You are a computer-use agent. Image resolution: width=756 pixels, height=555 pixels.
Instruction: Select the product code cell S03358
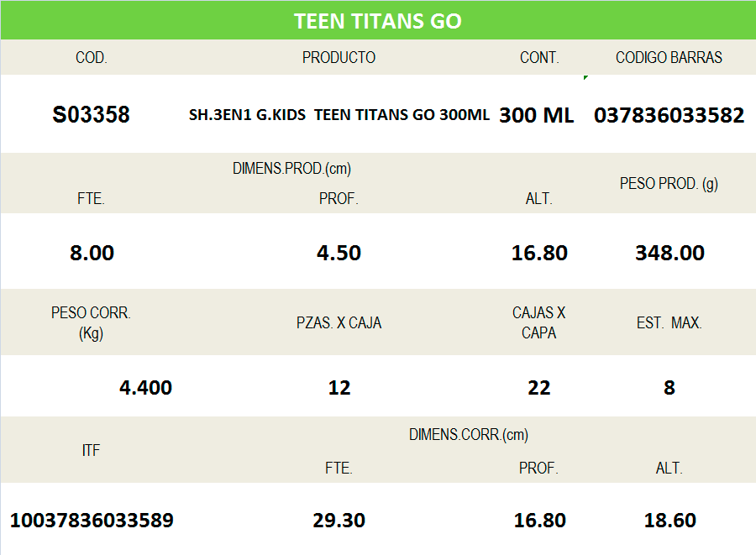[x=91, y=115]
